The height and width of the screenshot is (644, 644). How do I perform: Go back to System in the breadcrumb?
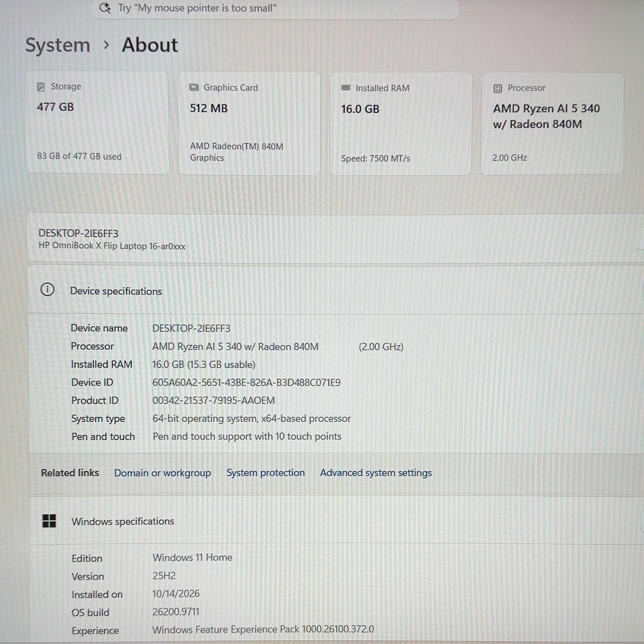(x=58, y=45)
